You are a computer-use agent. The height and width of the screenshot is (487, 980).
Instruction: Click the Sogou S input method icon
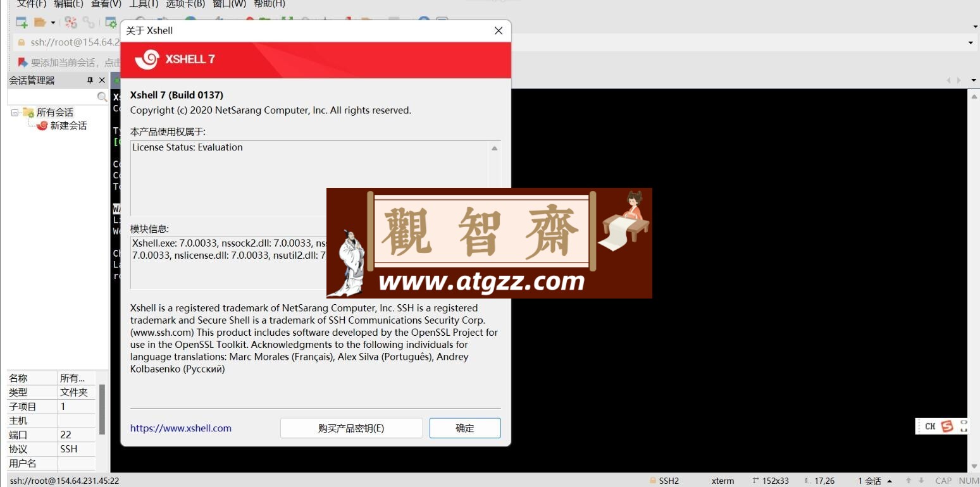pos(947,426)
